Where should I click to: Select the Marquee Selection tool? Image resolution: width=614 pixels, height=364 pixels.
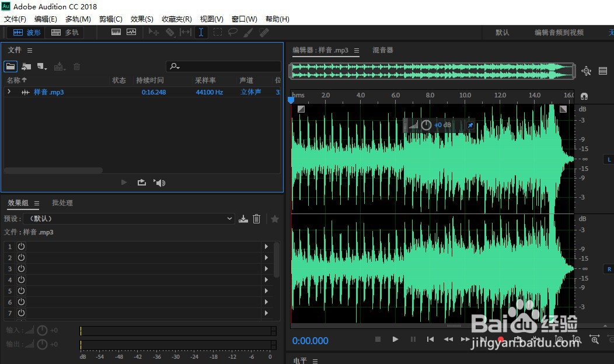[217, 32]
